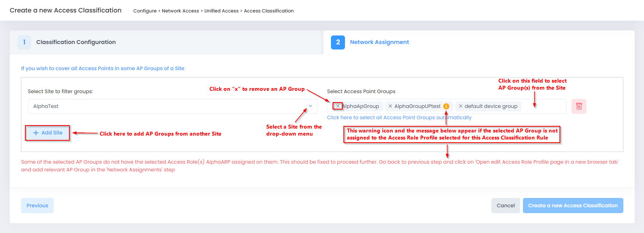Expand the AlphaTest site dropdown
The width and height of the screenshot is (644, 233).
(310, 106)
